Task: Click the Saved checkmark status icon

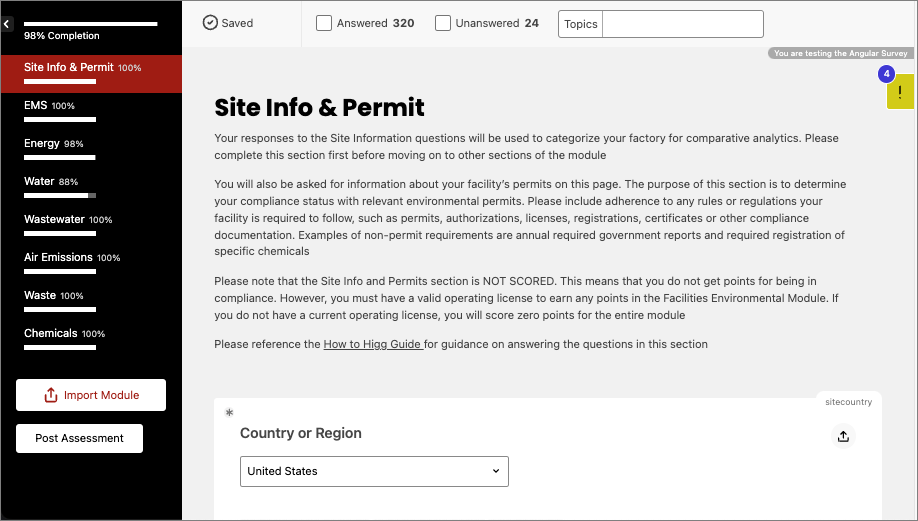Action: [210, 23]
